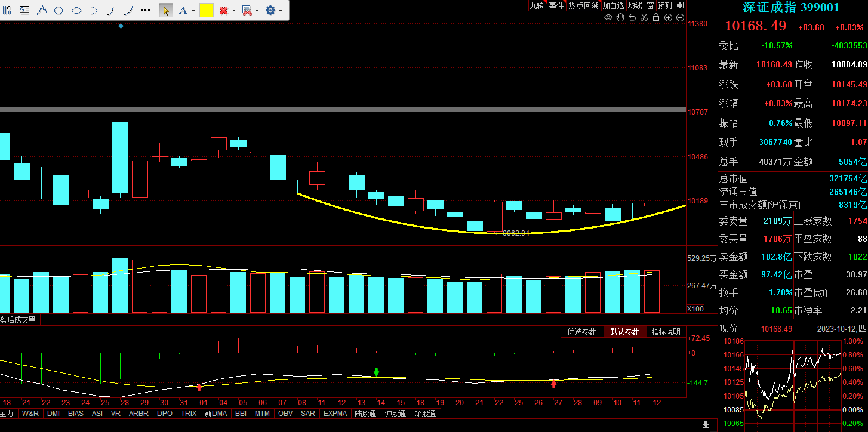This screenshot has width=868, height=432.
Task: Select the ellipse drawing tool
Action: (76, 10)
